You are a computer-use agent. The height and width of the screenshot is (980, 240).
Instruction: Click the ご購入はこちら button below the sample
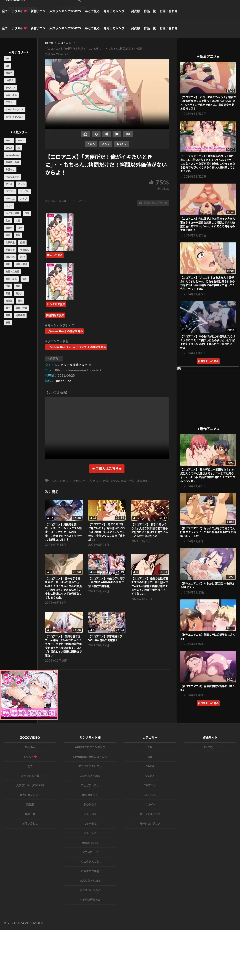point(107,469)
